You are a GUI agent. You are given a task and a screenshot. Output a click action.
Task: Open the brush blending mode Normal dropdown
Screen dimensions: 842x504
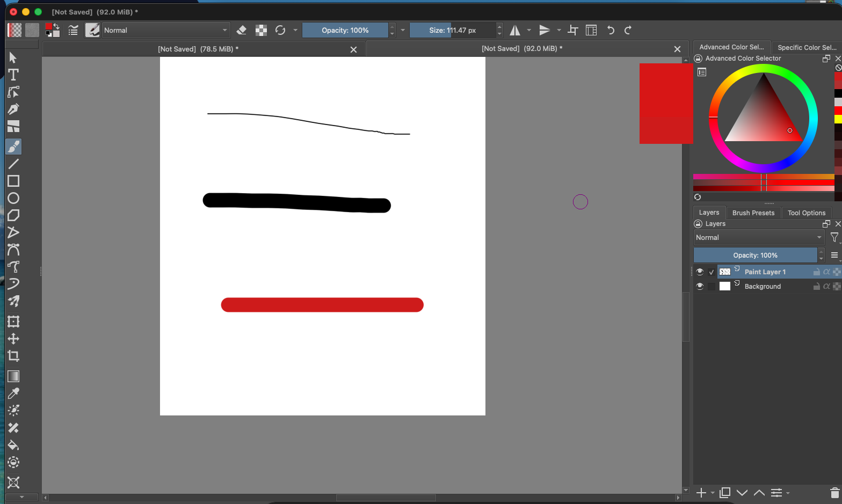166,30
